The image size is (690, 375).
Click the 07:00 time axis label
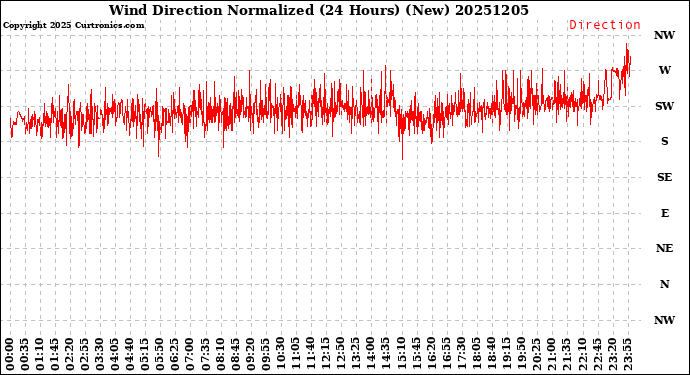(x=190, y=355)
